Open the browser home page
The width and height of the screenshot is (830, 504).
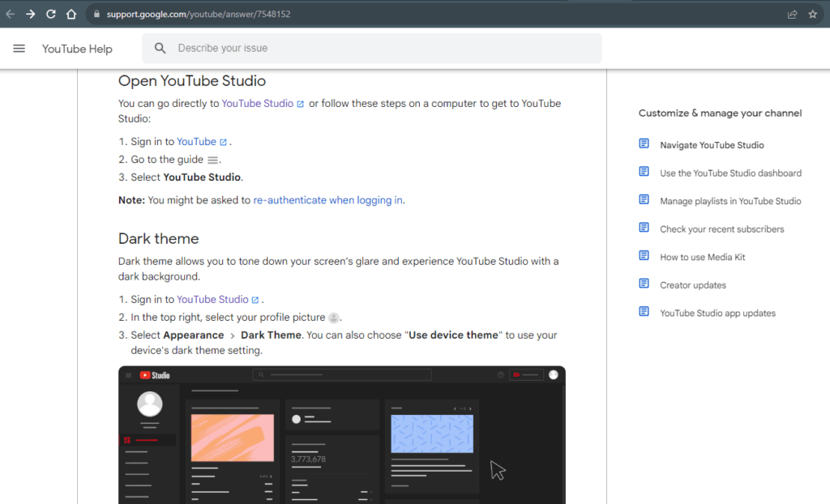(x=71, y=15)
